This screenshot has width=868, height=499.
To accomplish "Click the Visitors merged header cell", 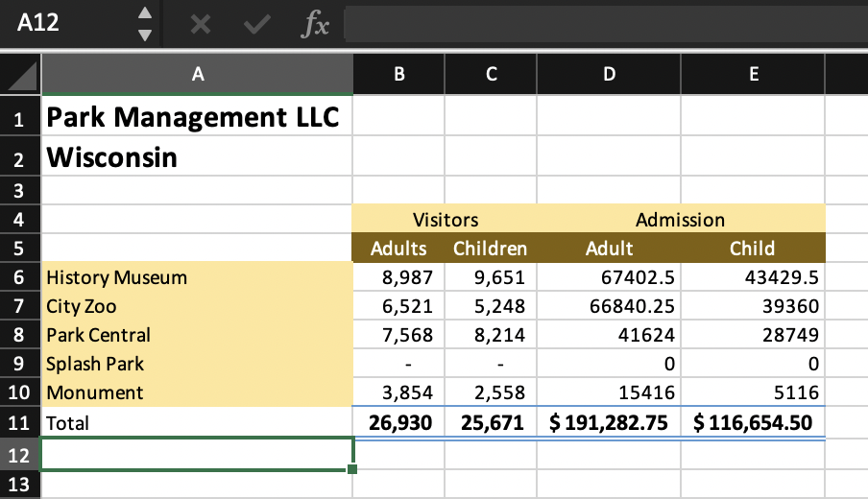I will [x=445, y=220].
